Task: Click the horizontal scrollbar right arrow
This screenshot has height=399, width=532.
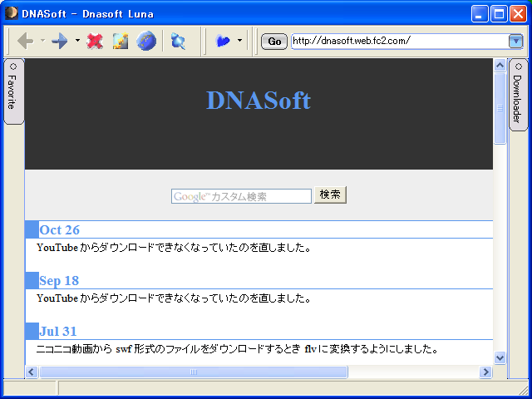Action: tap(485, 372)
